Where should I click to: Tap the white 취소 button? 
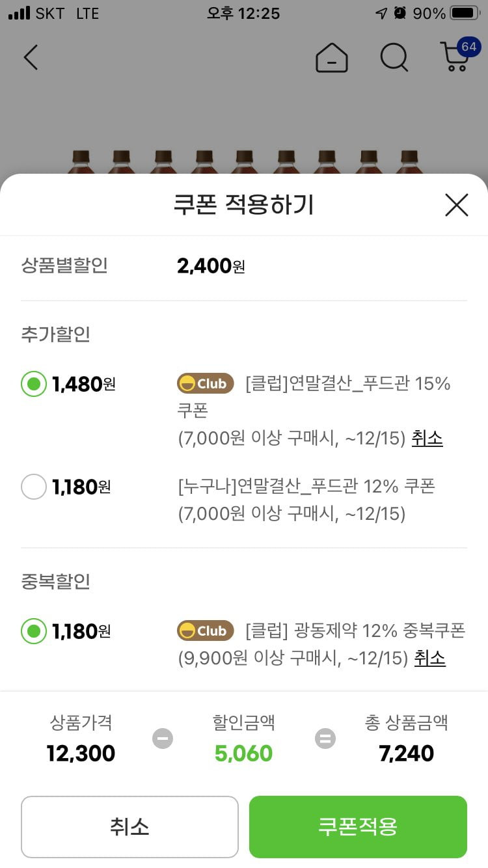(x=129, y=827)
